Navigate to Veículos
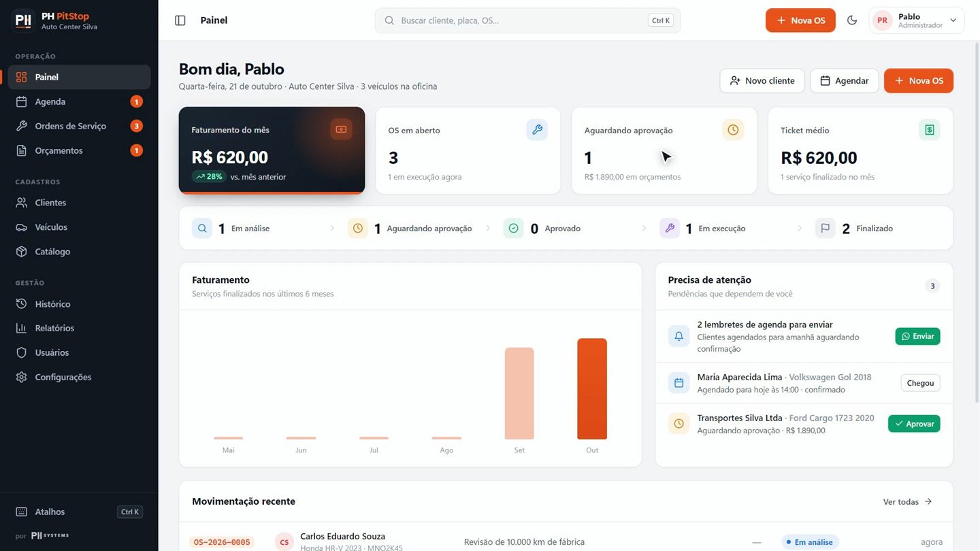Viewport: 980px width, 551px height. [79, 227]
